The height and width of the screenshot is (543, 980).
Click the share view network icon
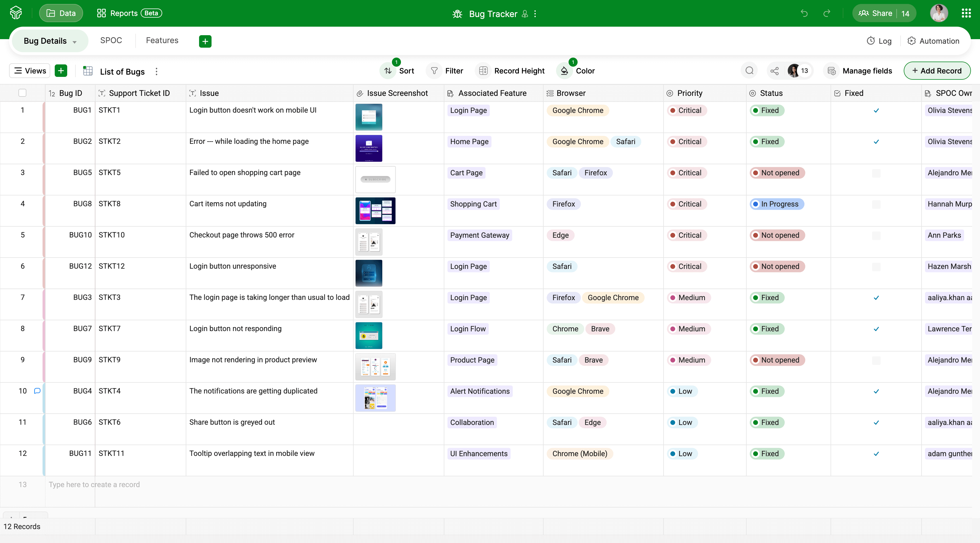tap(774, 71)
